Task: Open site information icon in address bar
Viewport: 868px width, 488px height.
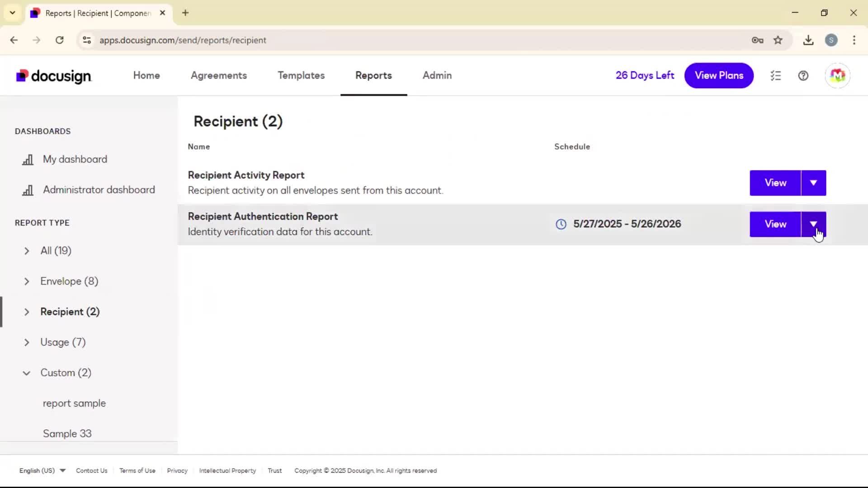Action: click(x=87, y=40)
